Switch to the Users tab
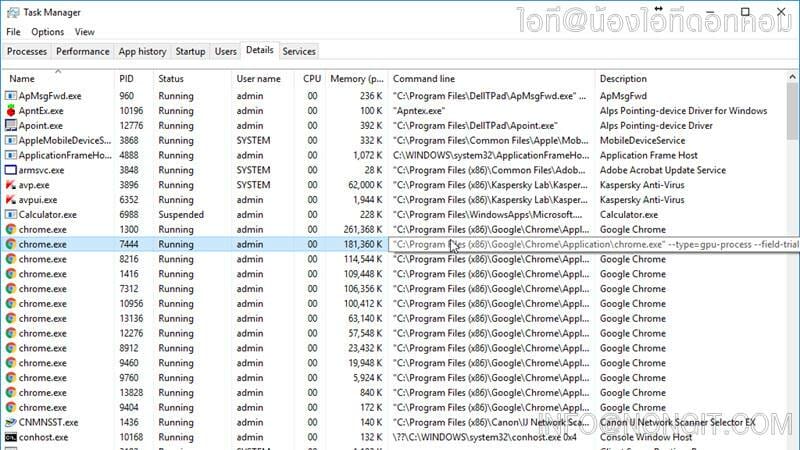800x450 pixels. click(226, 52)
